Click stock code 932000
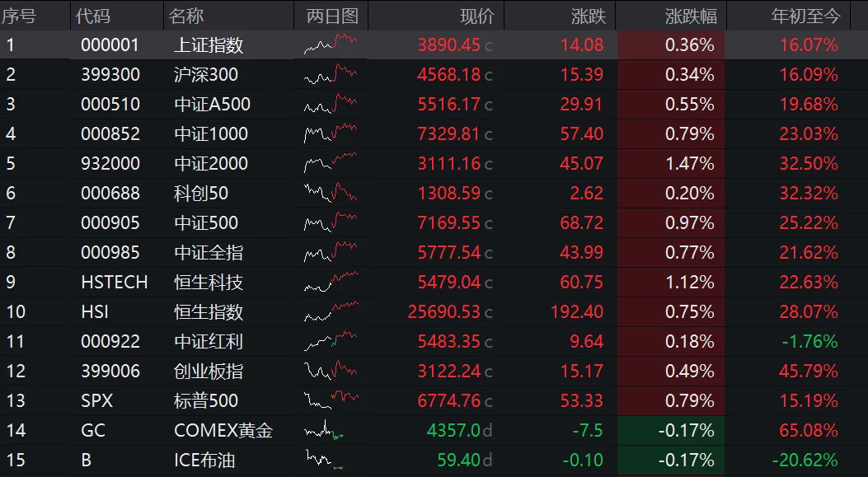Image resolution: width=868 pixels, height=477 pixels. tap(110, 163)
